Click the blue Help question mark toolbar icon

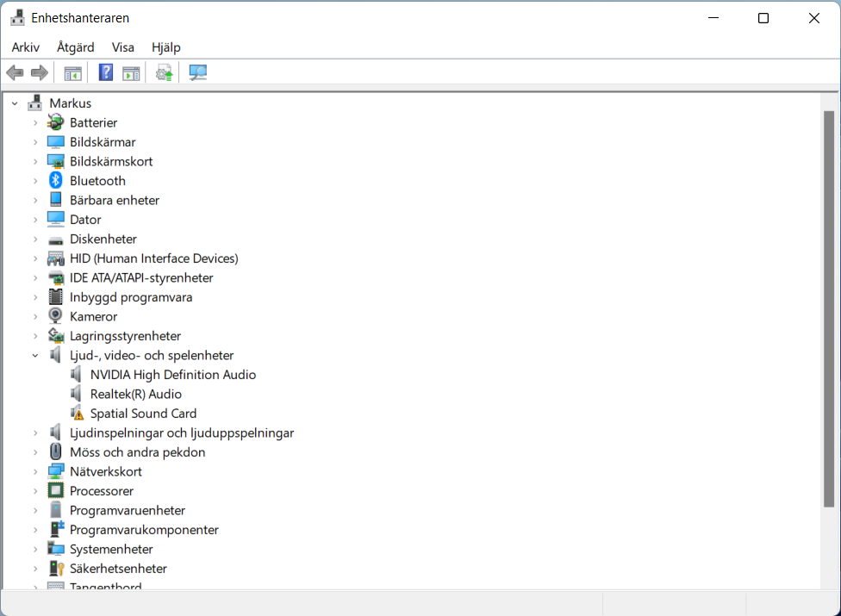(x=106, y=73)
